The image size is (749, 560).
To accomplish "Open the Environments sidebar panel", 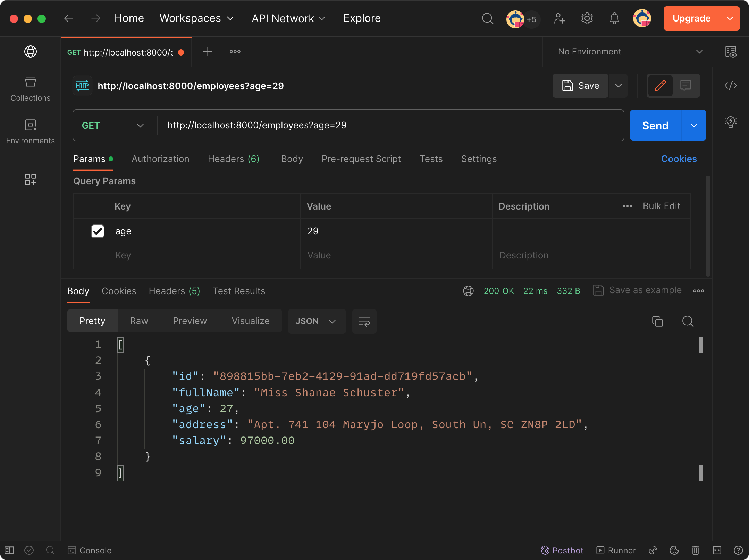I will click(30, 131).
